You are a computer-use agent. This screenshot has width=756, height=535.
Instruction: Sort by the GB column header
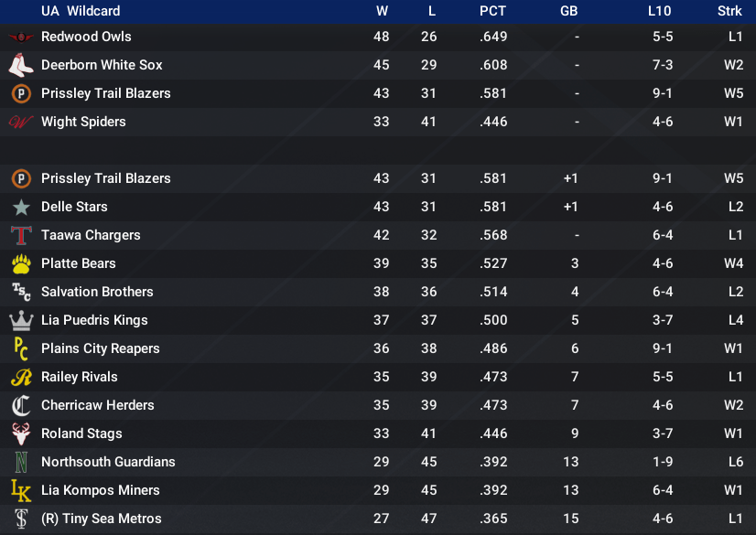click(569, 11)
